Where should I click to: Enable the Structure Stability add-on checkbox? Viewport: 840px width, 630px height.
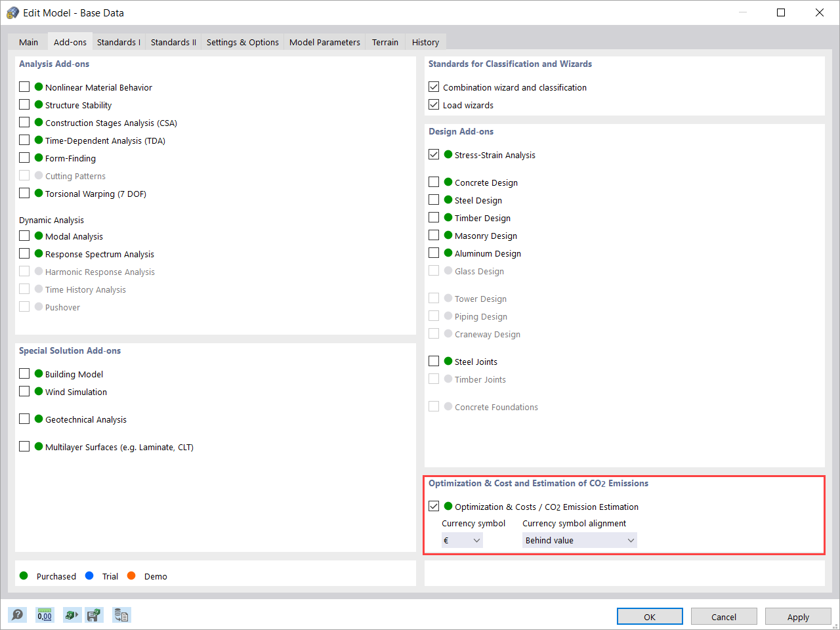24,104
